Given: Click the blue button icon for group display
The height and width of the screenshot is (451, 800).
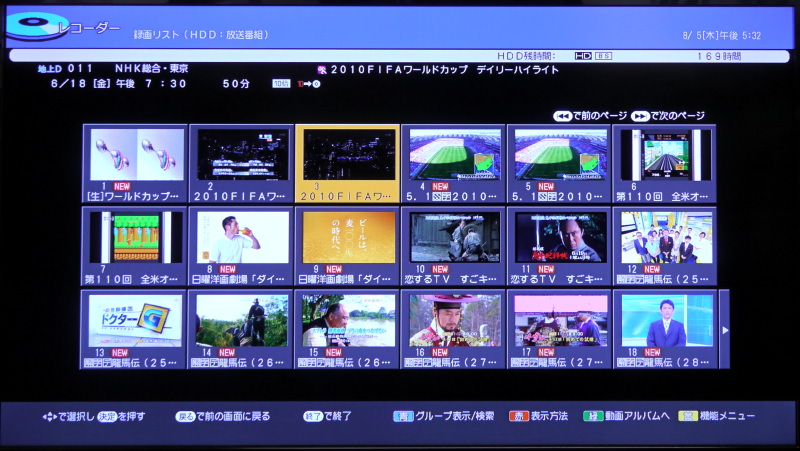Looking at the screenshot, I should click(x=403, y=416).
